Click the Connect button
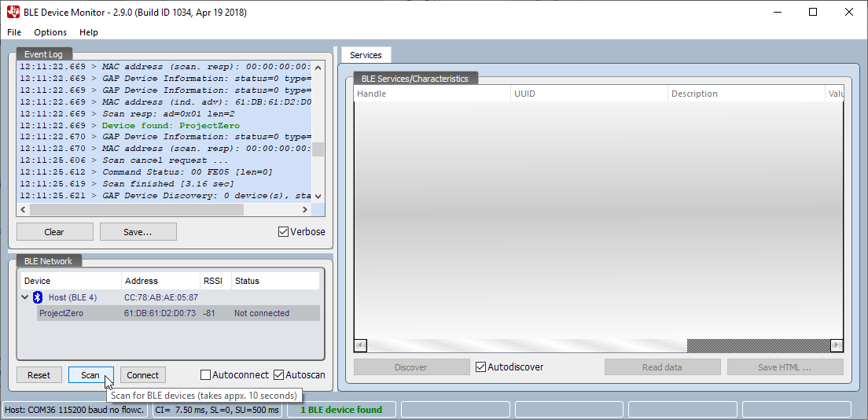 (143, 375)
